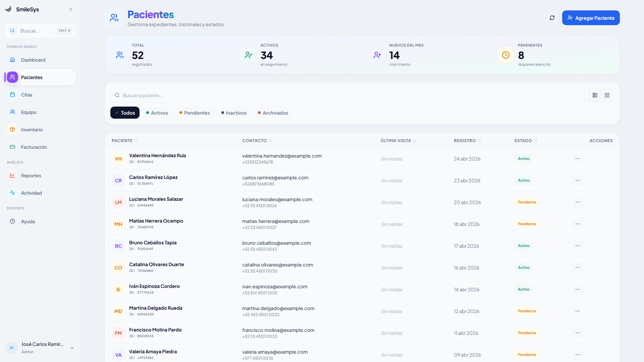Click the Ayuda help circle icon
The height and width of the screenshot is (362, 644).
[12, 221]
